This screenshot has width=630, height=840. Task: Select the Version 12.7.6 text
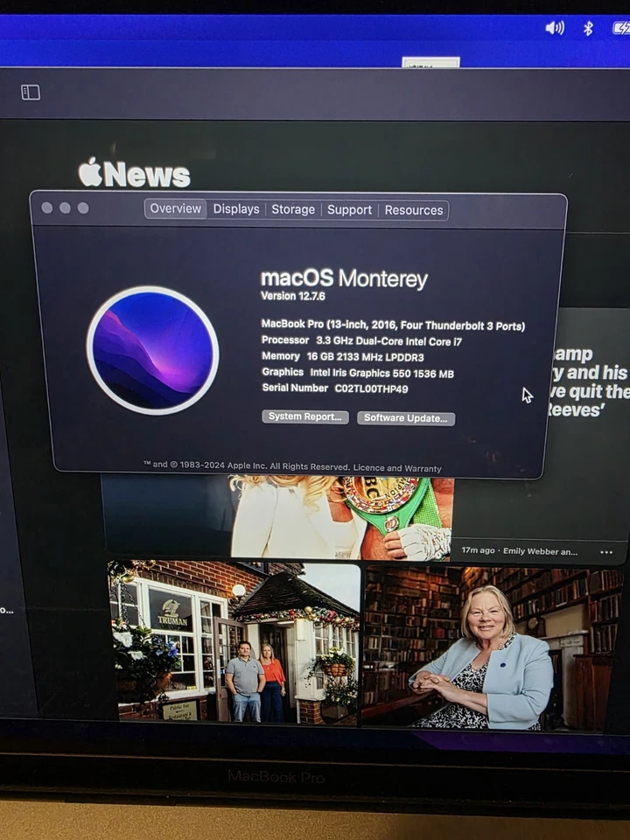click(292, 296)
